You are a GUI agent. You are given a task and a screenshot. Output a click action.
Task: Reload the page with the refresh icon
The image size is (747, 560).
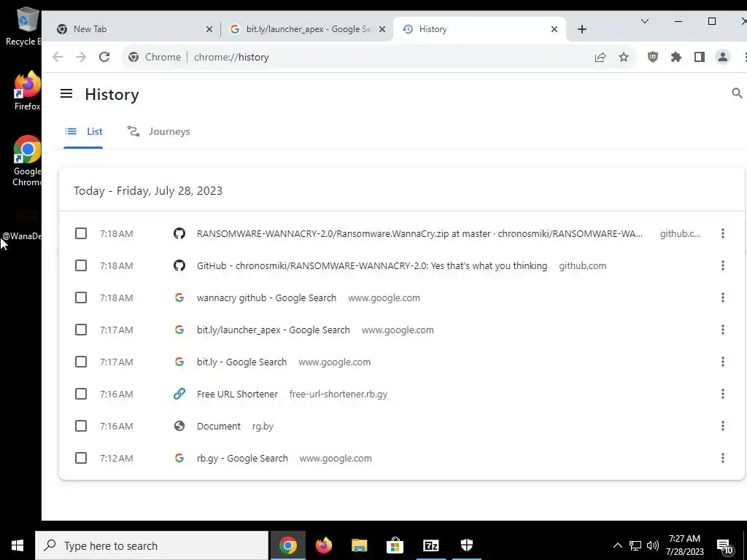click(x=104, y=57)
